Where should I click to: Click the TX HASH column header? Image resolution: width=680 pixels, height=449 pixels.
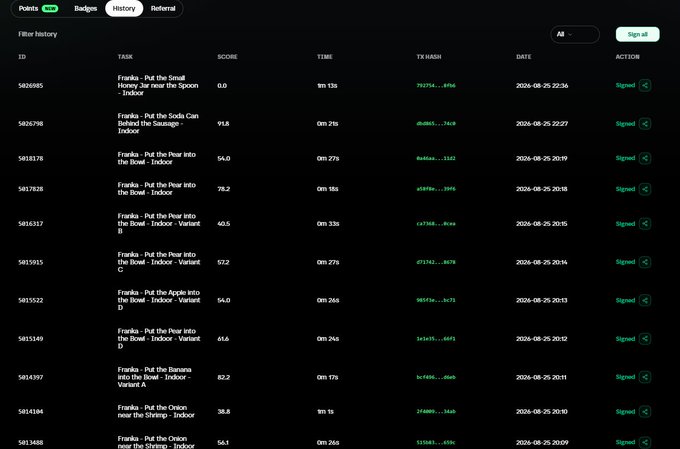tap(429, 57)
